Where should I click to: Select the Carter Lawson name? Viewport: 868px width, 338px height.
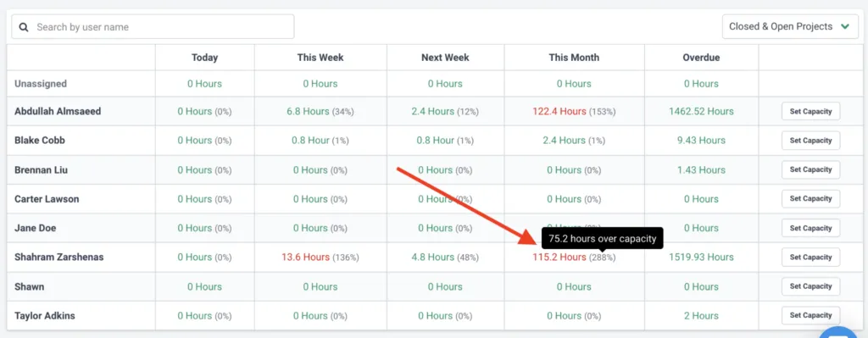pyautogui.click(x=47, y=199)
